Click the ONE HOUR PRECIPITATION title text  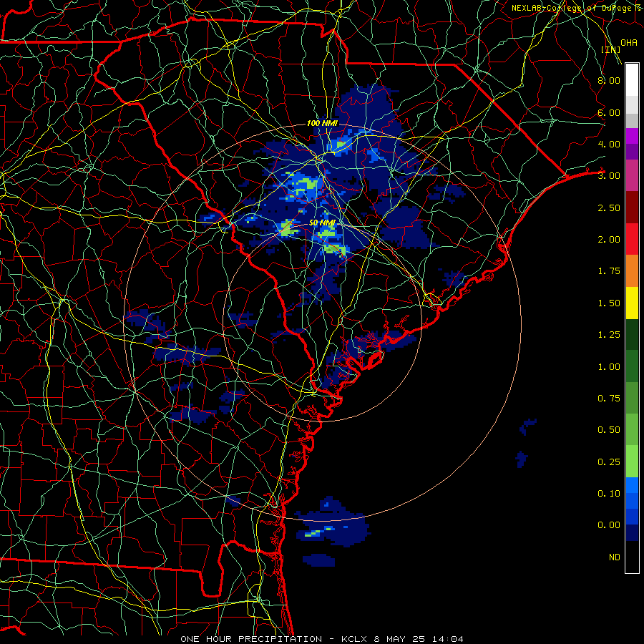251,639
